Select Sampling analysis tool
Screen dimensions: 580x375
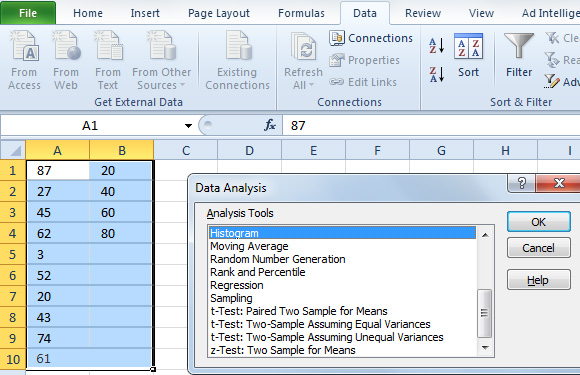coord(342,298)
